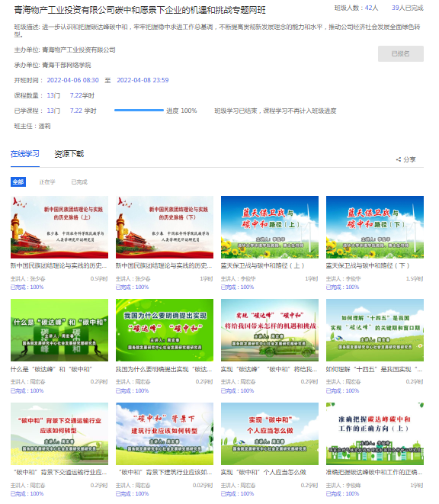
Task: Click title link "碳中和"背景下交通运输行业应
Action: point(59,472)
